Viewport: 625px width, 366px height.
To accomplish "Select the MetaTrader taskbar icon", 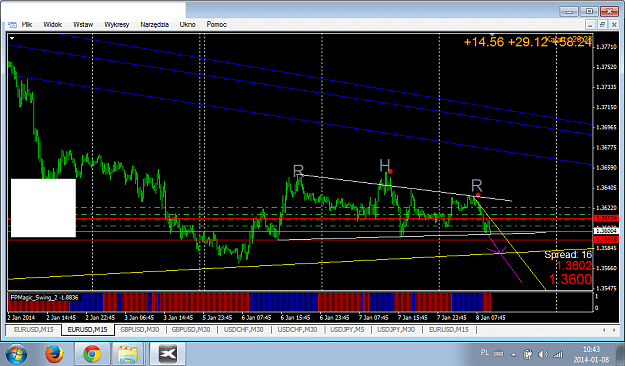I will point(168,354).
